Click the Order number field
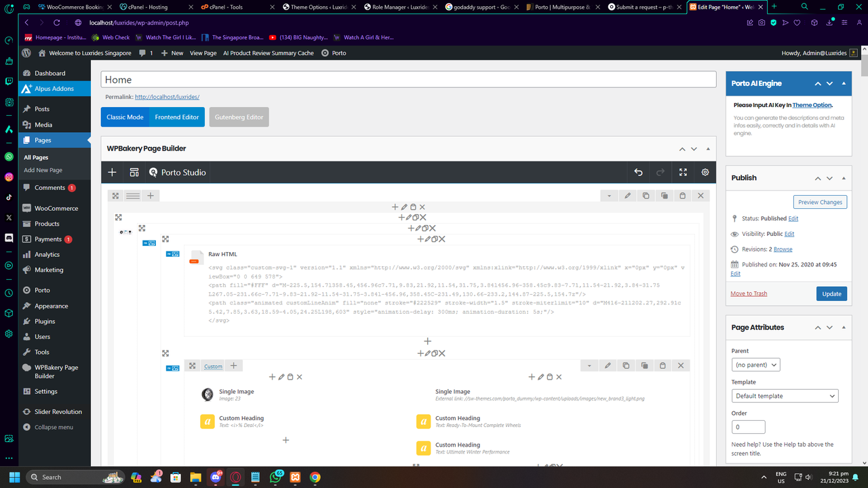868x488 pixels. [x=749, y=427]
